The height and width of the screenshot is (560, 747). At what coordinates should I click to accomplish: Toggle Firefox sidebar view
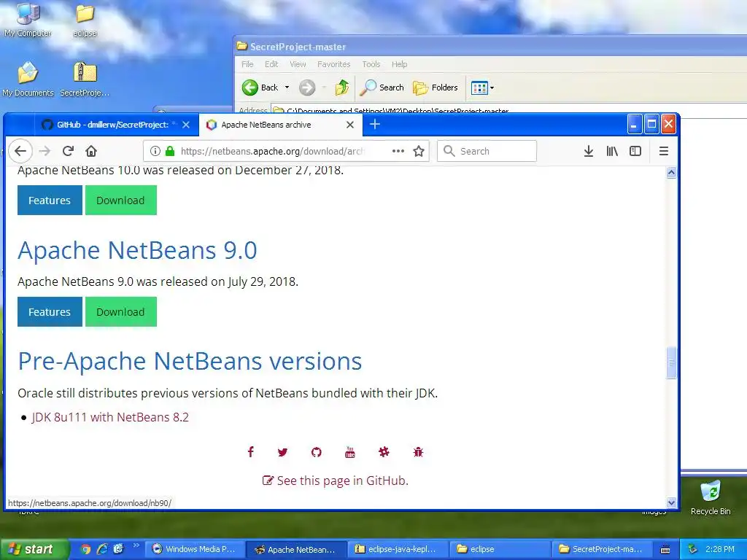pos(635,151)
